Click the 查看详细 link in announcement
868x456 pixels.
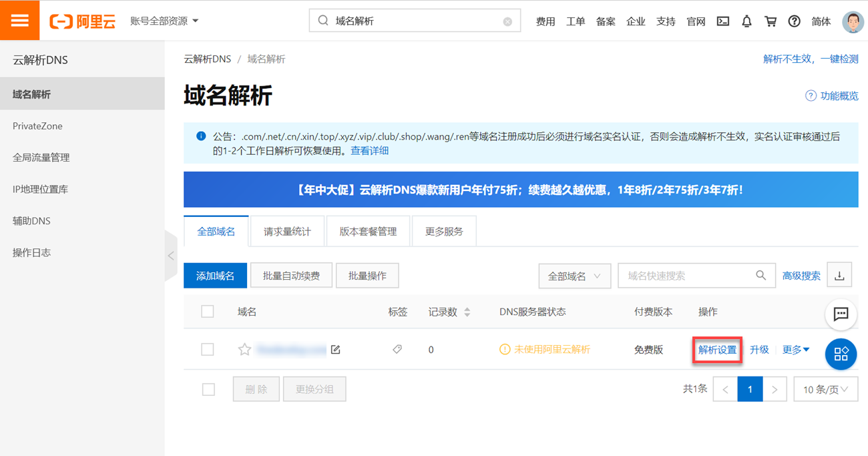click(370, 150)
